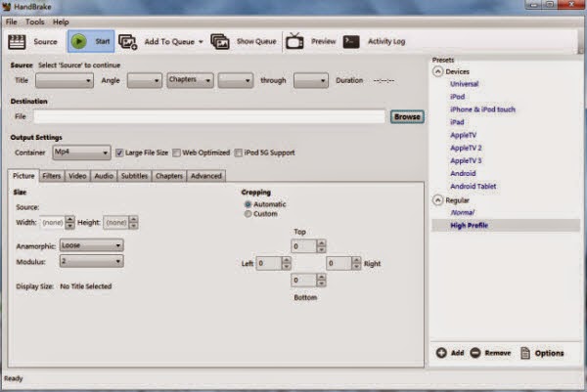
Task: Switch to the Picture tab
Action: pos(23,176)
